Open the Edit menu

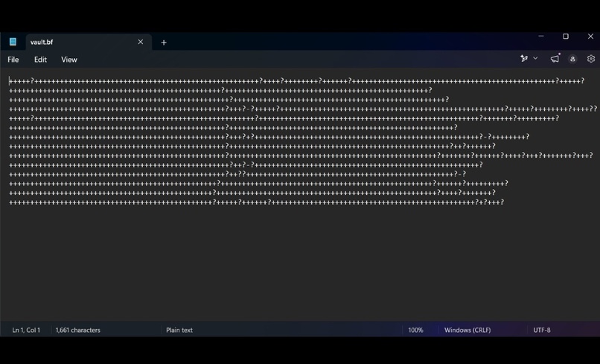click(x=40, y=60)
